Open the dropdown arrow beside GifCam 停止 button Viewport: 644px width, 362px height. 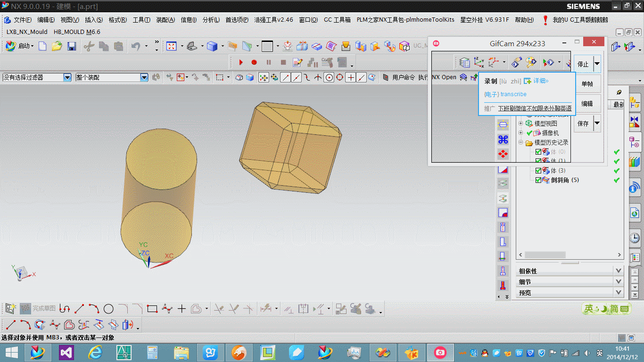tap(597, 64)
